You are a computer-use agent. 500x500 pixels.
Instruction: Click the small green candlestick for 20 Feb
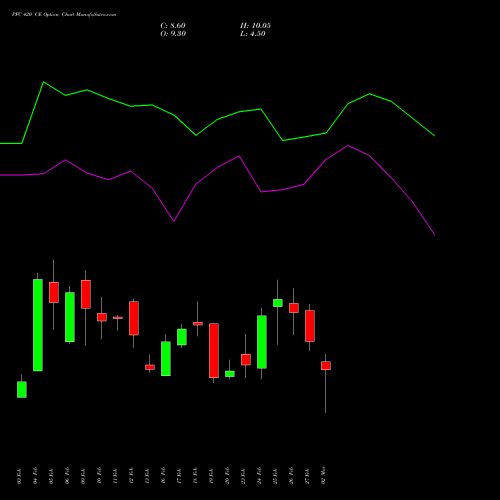[230, 374]
